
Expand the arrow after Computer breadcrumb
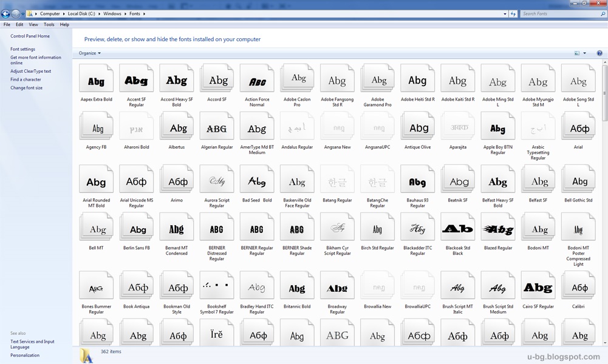(x=64, y=13)
